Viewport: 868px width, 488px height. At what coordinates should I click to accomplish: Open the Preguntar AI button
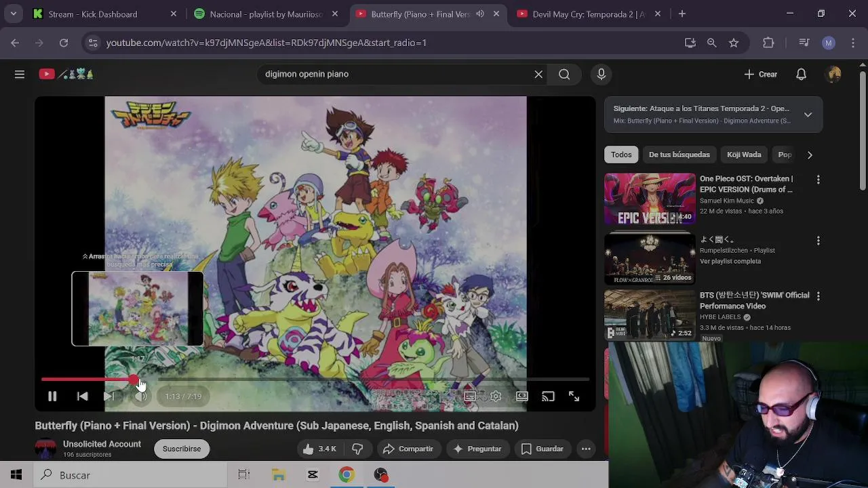[x=477, y=449]
